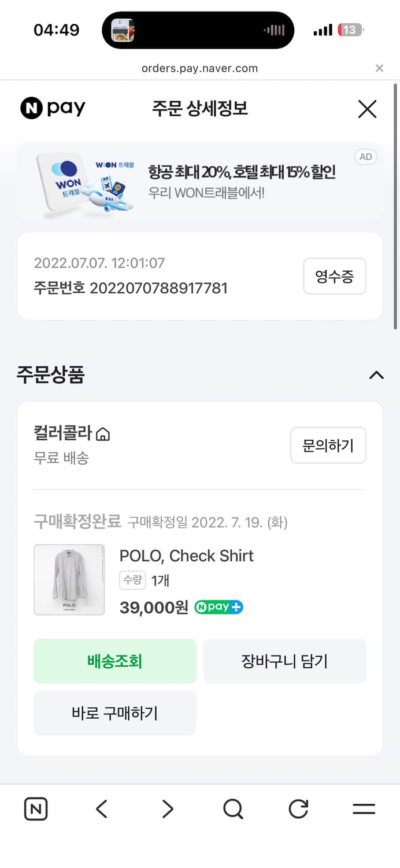Go forward using the forward arrow
400x868 pixels.
click(166, 809)
